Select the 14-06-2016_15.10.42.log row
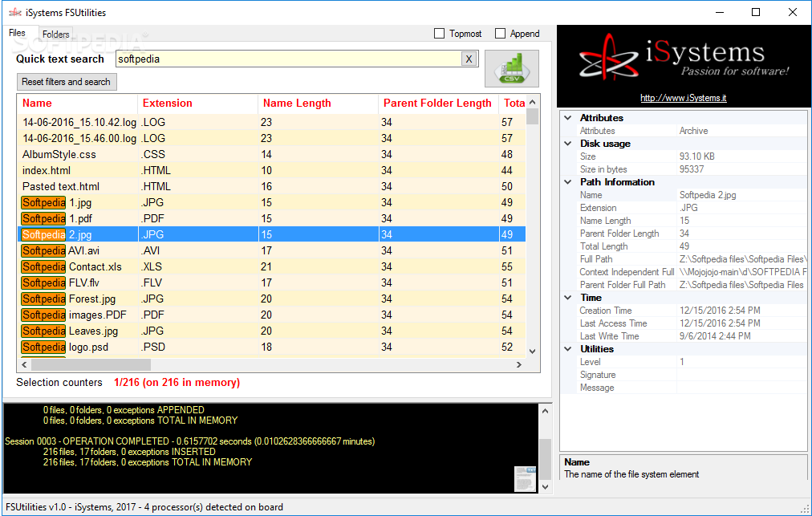Viewport: 812px width, 516px height. (272, 122)
